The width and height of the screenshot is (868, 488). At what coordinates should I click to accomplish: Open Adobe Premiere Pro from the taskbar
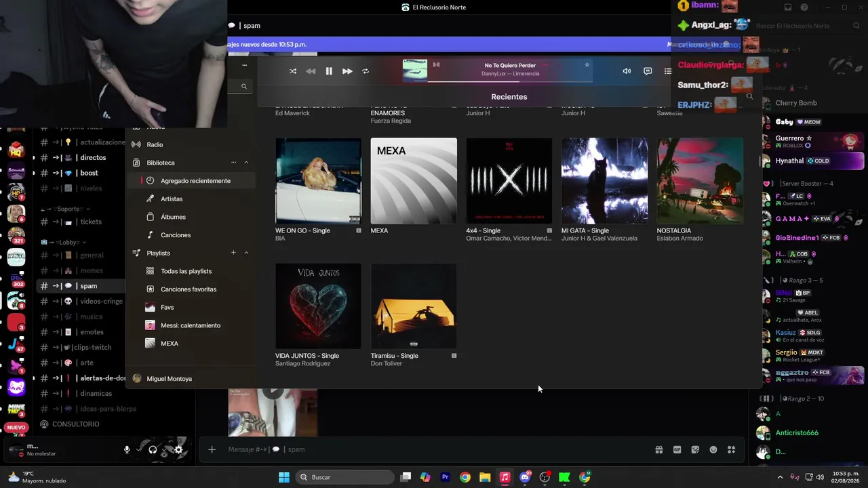coord(445,477)
